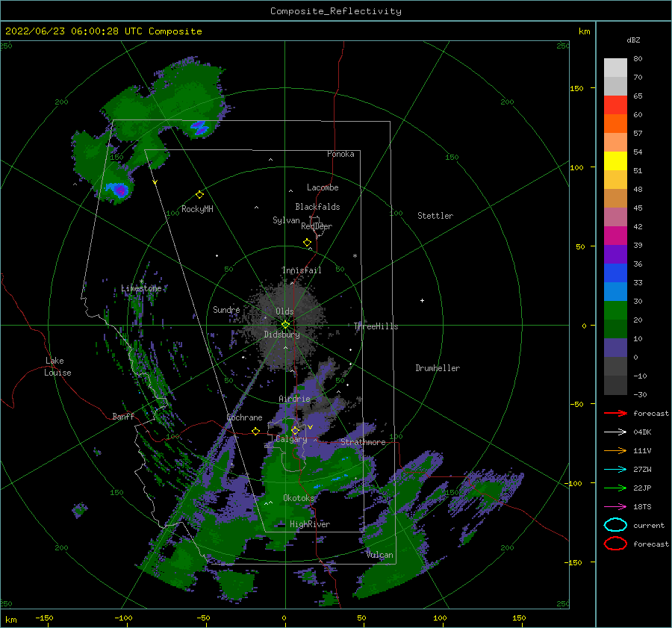Click the 18TS legend label
Screen dimensions: 672x628
(x=642, y=507)
